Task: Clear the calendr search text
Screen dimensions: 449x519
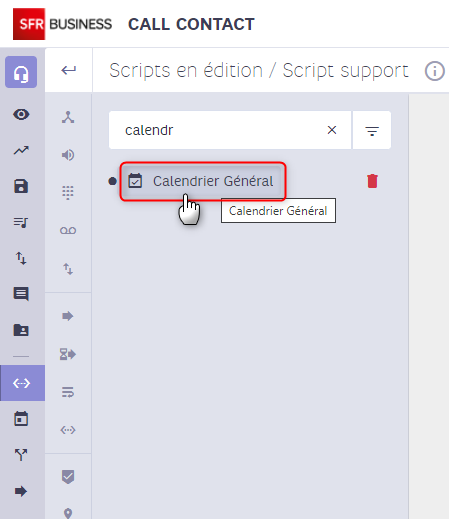Action: click(x=332, y=130)
